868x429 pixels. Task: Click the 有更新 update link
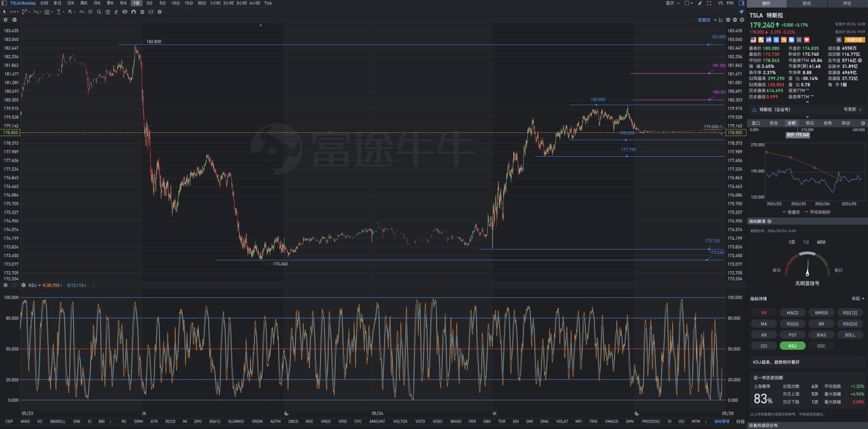[852, 110]
